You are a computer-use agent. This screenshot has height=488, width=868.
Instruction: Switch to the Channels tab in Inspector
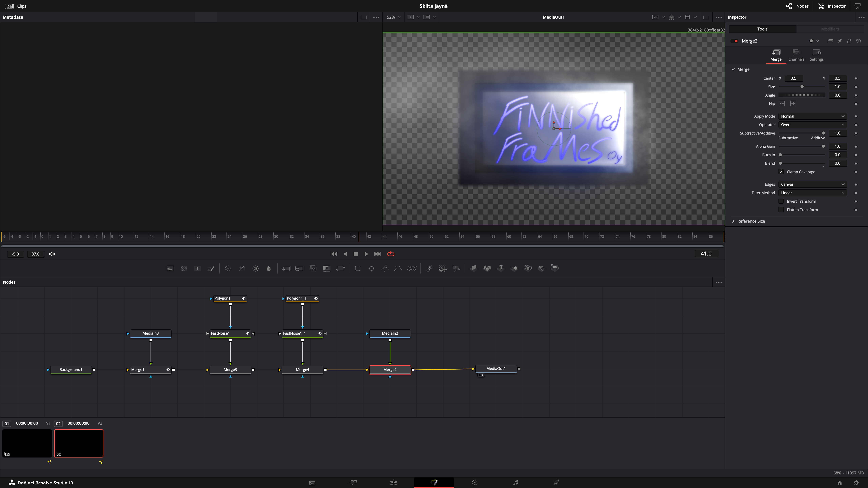[x=796, y=55]
